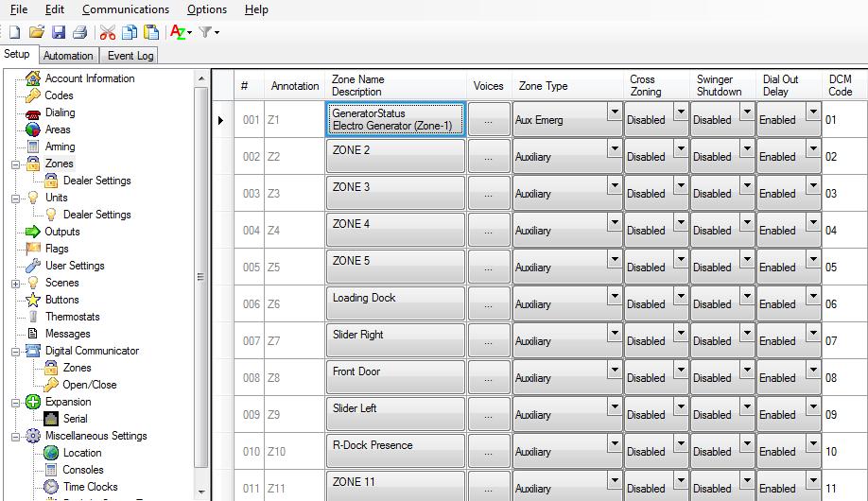
Task: Select the Areas globe icon
Action: pyautogui.click(x=33, y=129)
